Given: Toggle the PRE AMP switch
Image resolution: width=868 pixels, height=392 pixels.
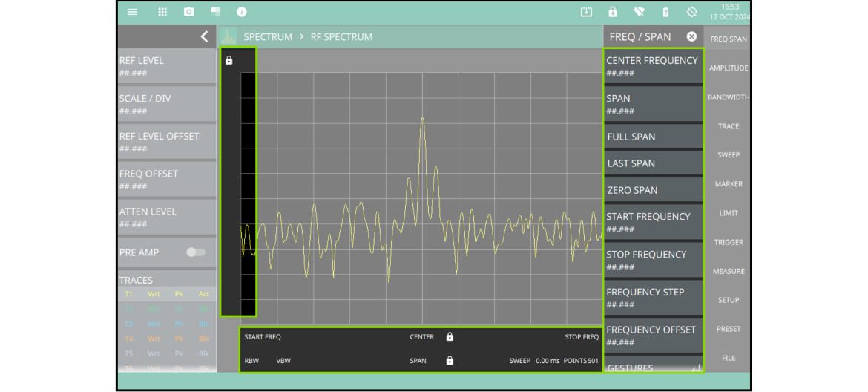Looking at the screenshot, I should tap(196, 252).
